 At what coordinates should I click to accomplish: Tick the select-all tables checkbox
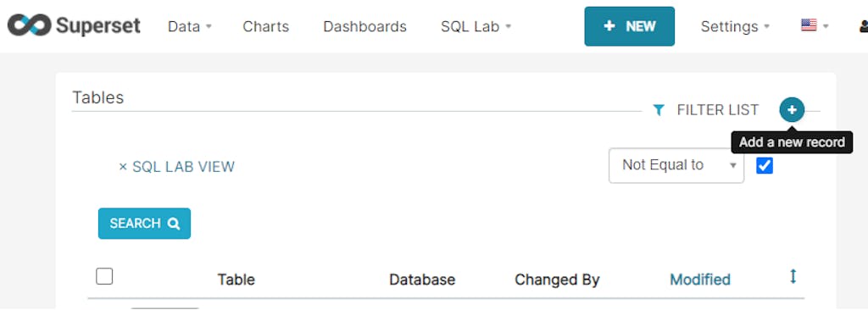tap(104, 275)
